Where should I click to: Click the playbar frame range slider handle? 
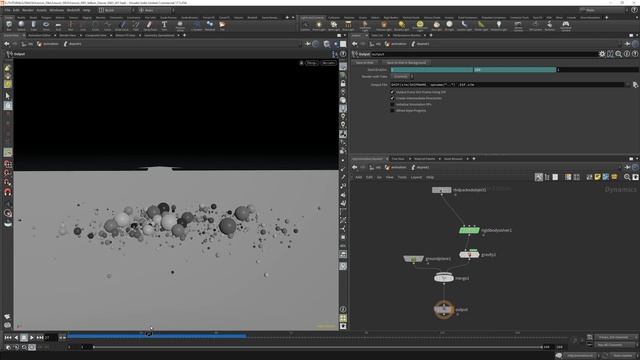tap(94, 347)
